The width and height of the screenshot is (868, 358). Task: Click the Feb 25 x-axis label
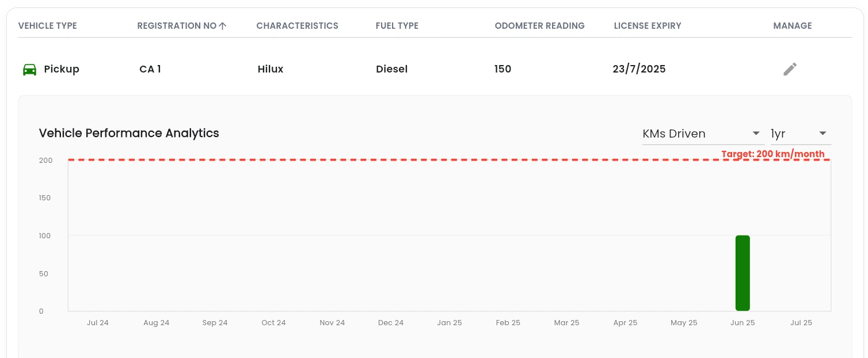(508, 323)
